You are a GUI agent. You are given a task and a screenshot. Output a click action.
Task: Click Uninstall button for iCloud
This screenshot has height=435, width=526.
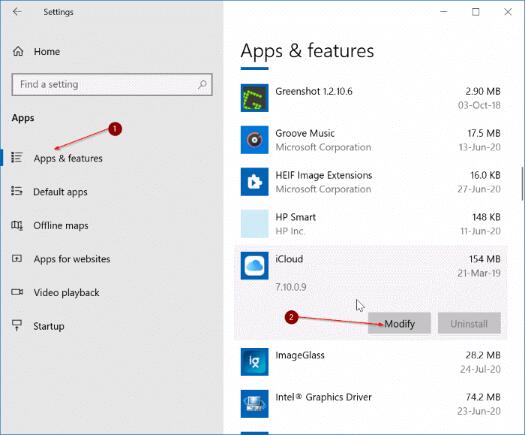pyautogui.click(x=469, y=323)
